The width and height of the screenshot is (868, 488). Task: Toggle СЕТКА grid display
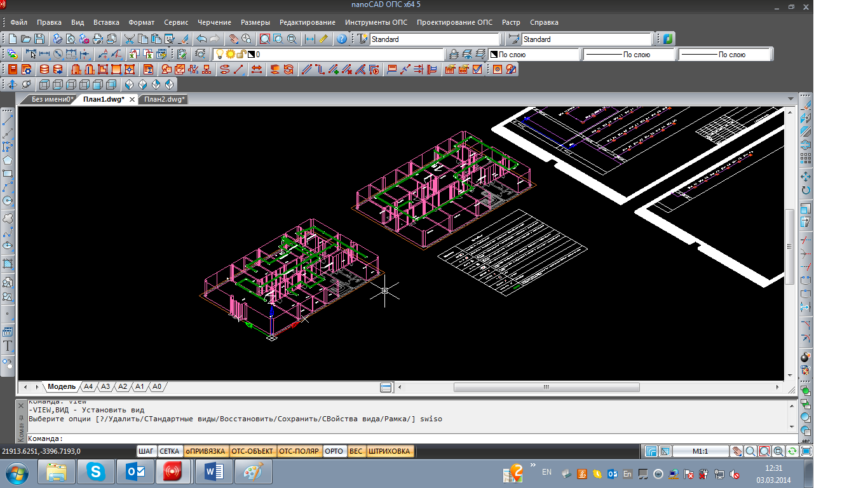[x=169, y=451]
